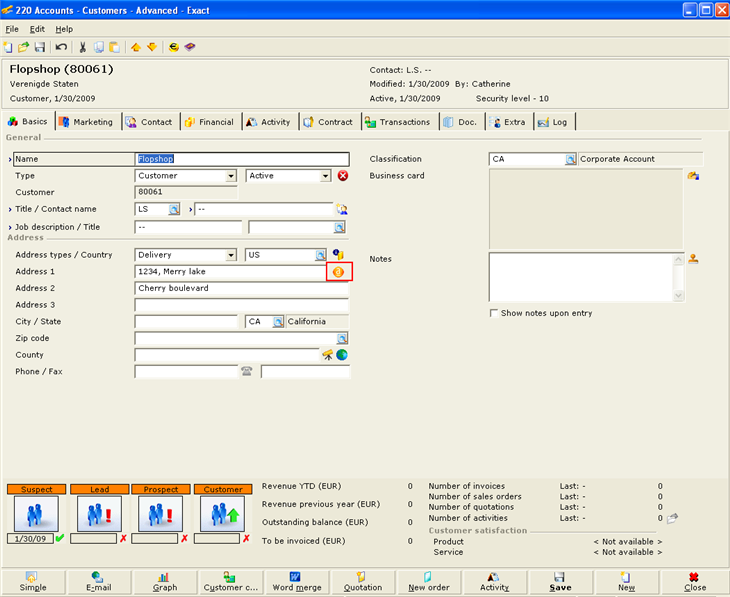Expand the Delivery address type dropdown

(x=231, y=255)
